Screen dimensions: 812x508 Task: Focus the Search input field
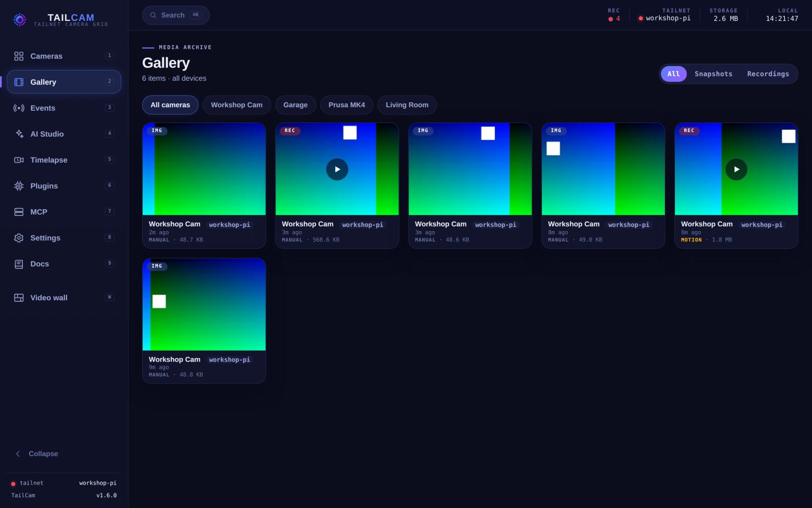pyautogui.click(x=176, y=15)
